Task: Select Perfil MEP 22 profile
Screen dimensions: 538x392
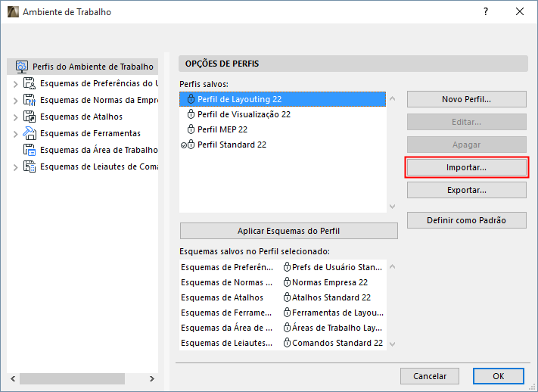Action: pyautogui.click(x=222, y=129)
